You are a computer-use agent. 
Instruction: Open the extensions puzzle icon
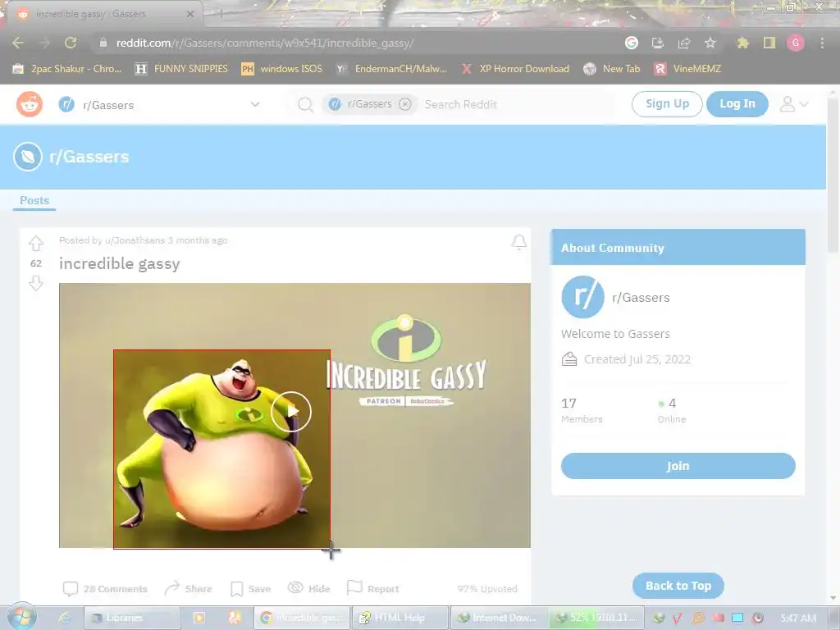742,43
